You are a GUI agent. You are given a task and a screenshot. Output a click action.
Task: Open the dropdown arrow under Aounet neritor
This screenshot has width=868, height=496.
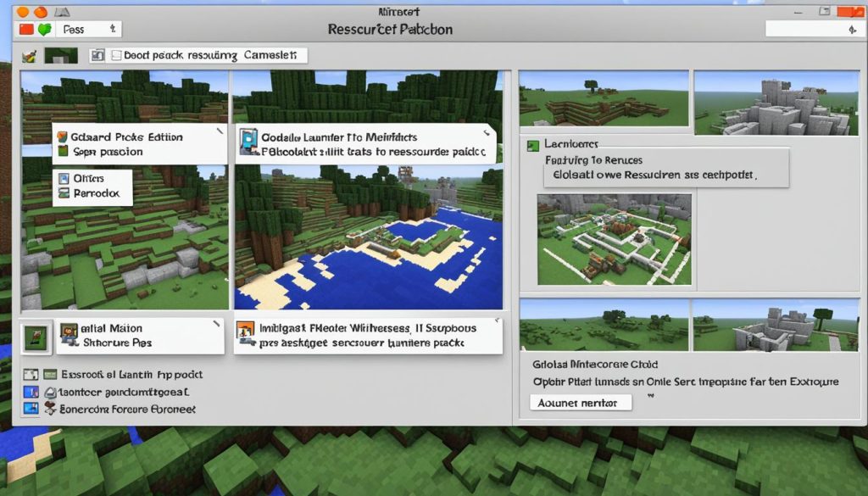coord(650,395)
